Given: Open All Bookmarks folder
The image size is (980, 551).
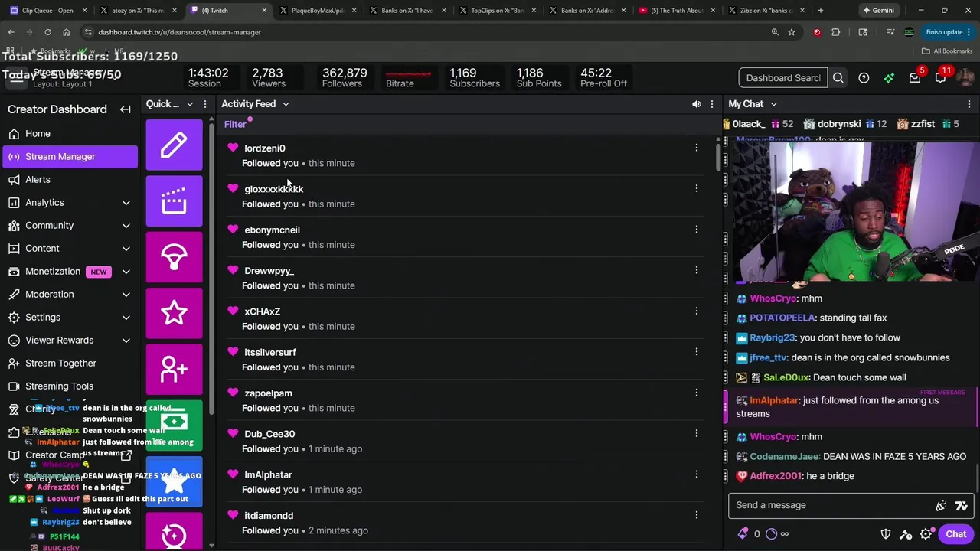Looking at the screenshot, I should (947, 51).
